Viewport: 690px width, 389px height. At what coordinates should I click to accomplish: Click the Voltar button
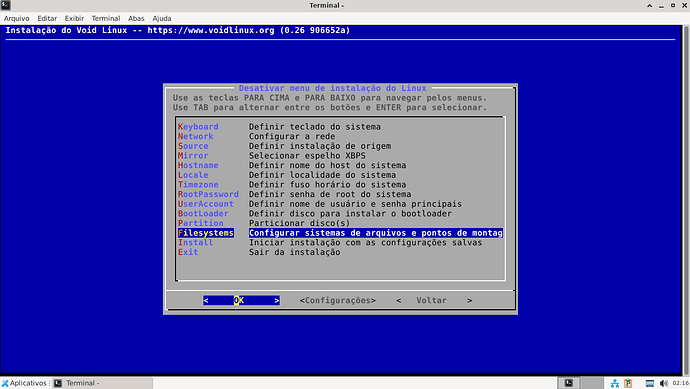(x=434, y=301)
